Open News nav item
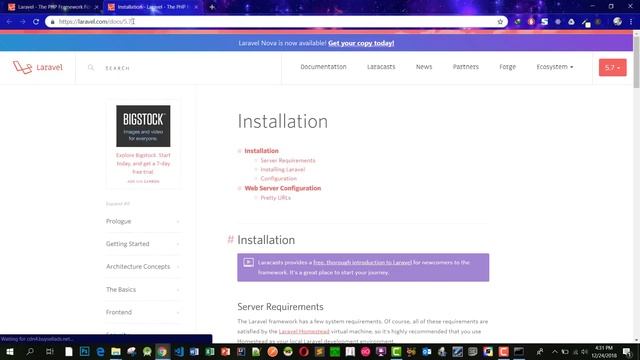 424,67
